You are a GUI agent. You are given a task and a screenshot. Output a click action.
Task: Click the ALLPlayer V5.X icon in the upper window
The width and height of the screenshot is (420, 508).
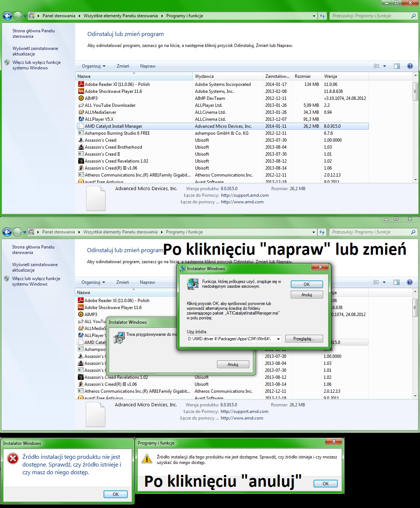[x=81, y=119]
